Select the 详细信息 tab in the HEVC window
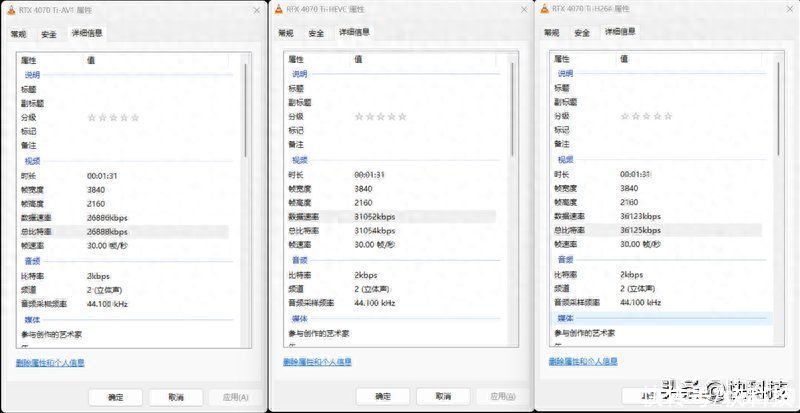The width and height of the screenshot is (800, 413). (x=355, y=32)
